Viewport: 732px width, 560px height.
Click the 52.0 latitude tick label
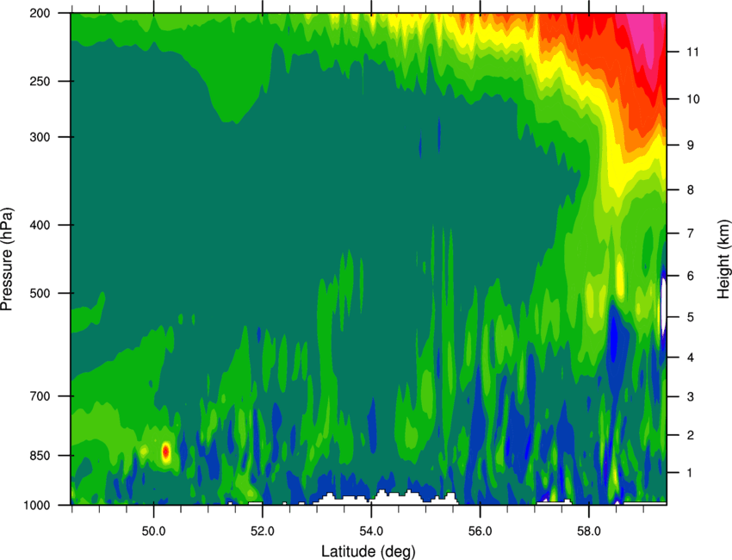pos(263,532)
